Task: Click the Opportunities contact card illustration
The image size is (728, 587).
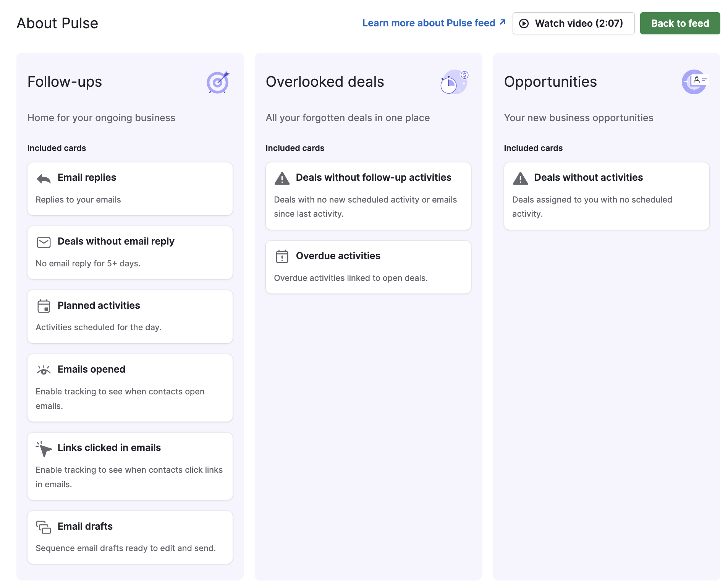Action: pyautogui.click(x=695, y=82)
